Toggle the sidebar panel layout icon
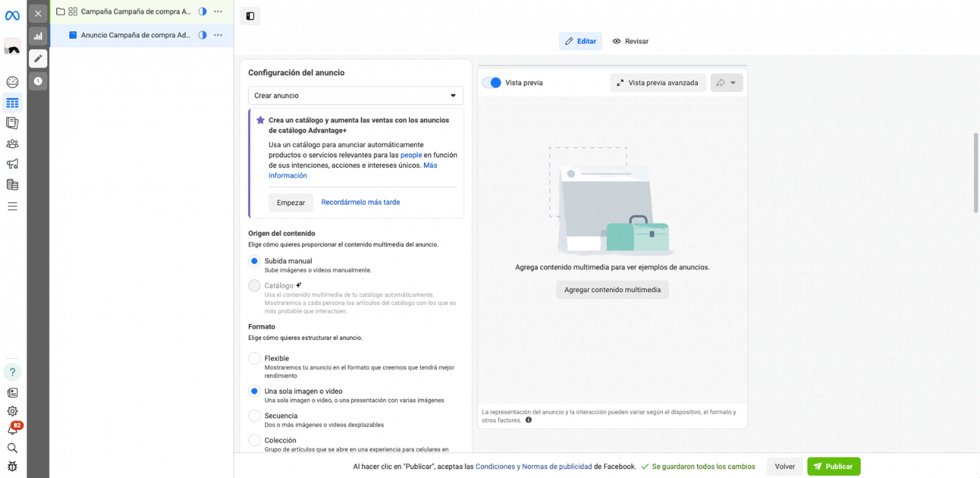 250,16
